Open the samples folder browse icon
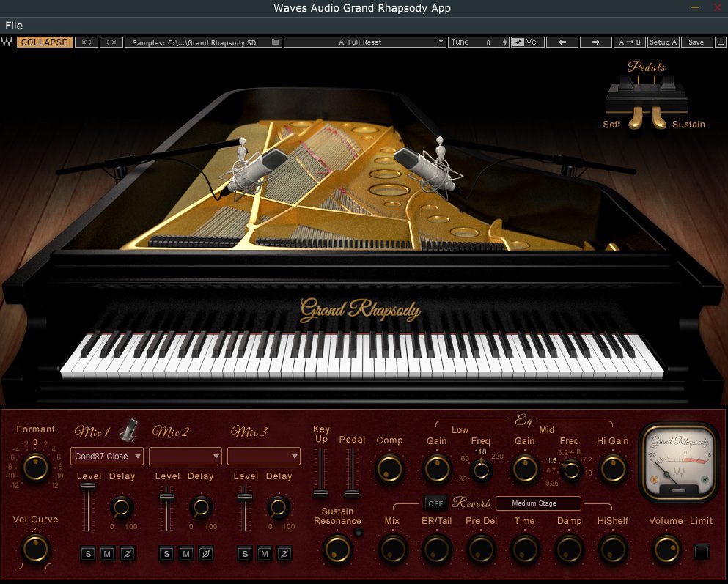The width and height of the screenshot is (728, 584). [276, 42]
